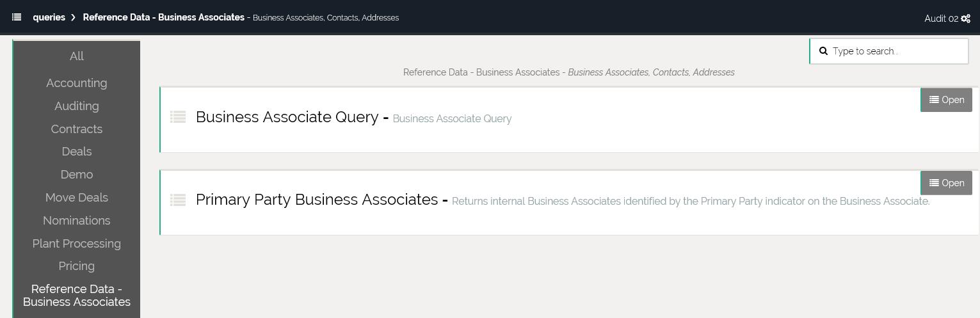Open the Business Associate Query
Screen dimensions: 980x318
coord(946,100)
